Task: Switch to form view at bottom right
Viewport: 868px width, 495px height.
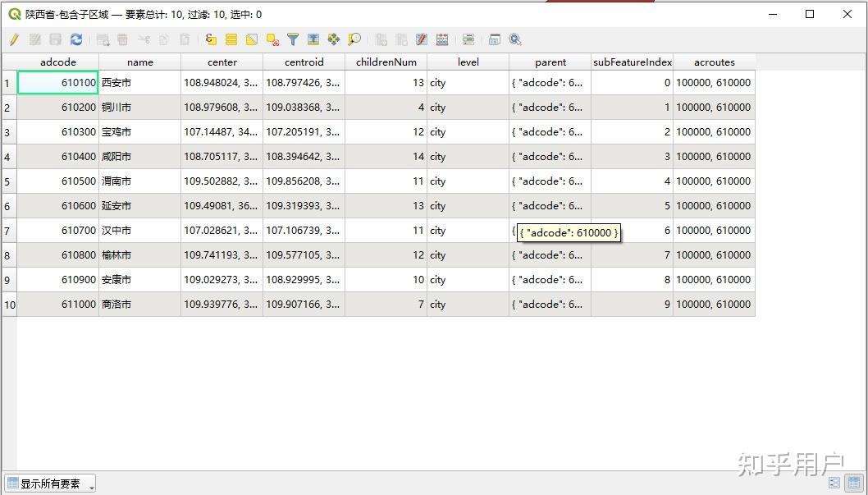Action: tap(834, 483)
